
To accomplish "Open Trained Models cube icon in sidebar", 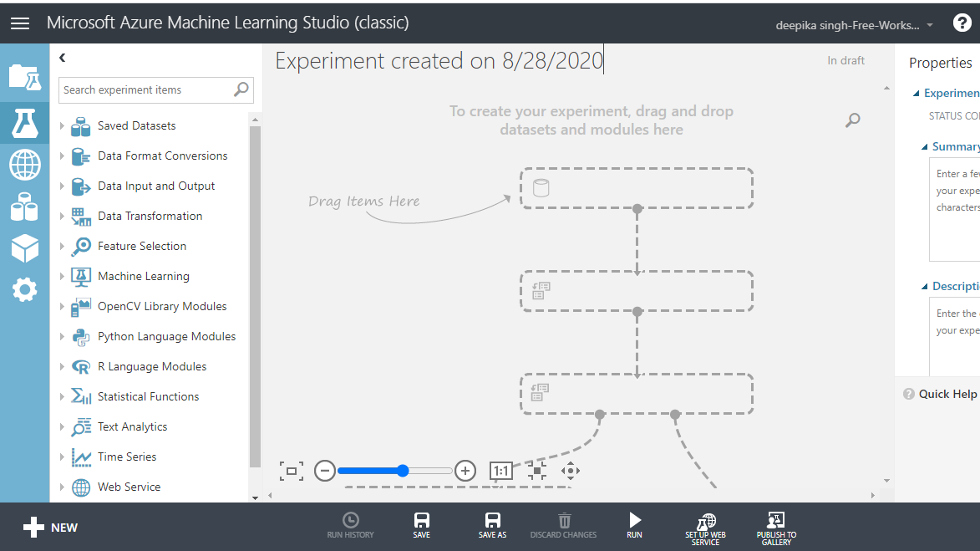I will tap(25, 248).
